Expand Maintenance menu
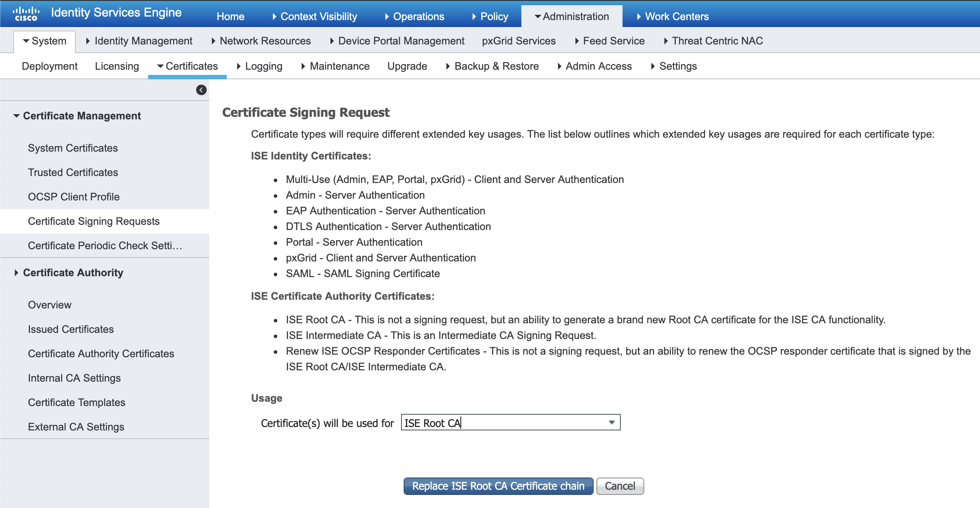980x508 pixels. click(335, 66)
